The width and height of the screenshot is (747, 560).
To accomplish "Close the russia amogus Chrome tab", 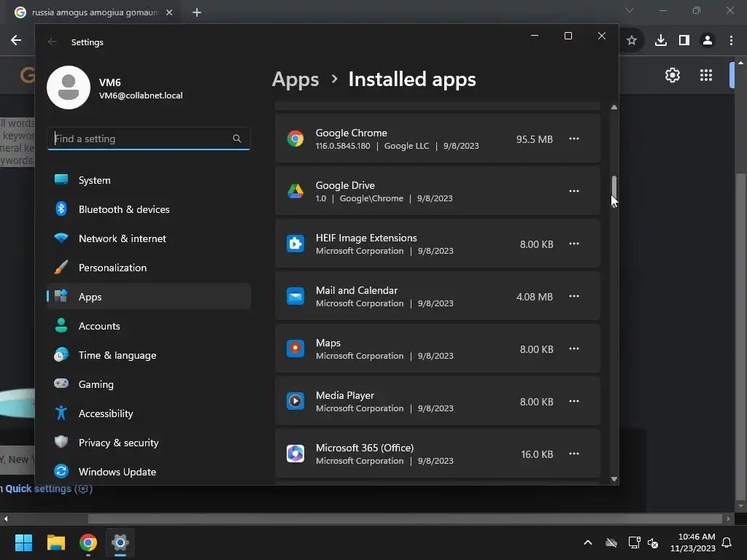I will pos(169,12).
